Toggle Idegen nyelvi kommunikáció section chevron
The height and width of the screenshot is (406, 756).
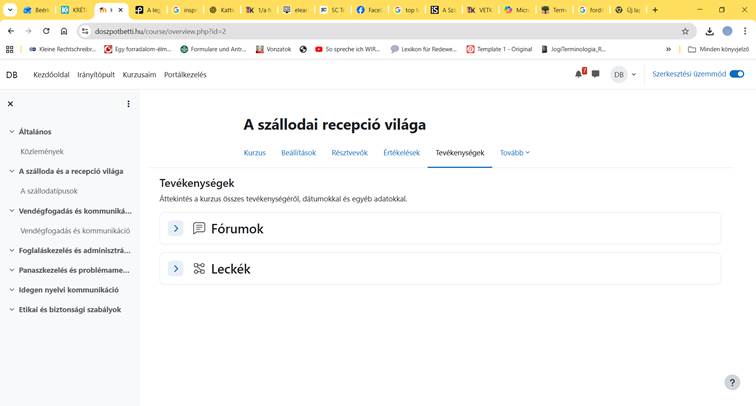(12, 290)
